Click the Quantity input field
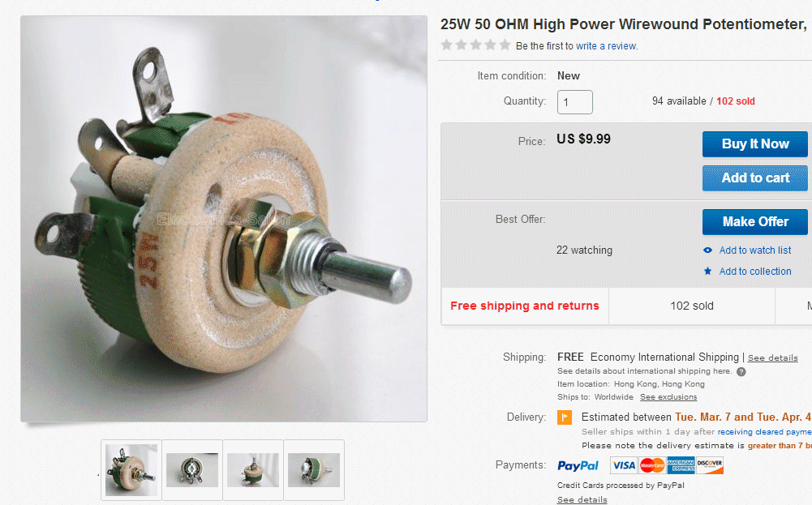The width and height of the screenshot is (812, 505). click(x=575, y=102)
